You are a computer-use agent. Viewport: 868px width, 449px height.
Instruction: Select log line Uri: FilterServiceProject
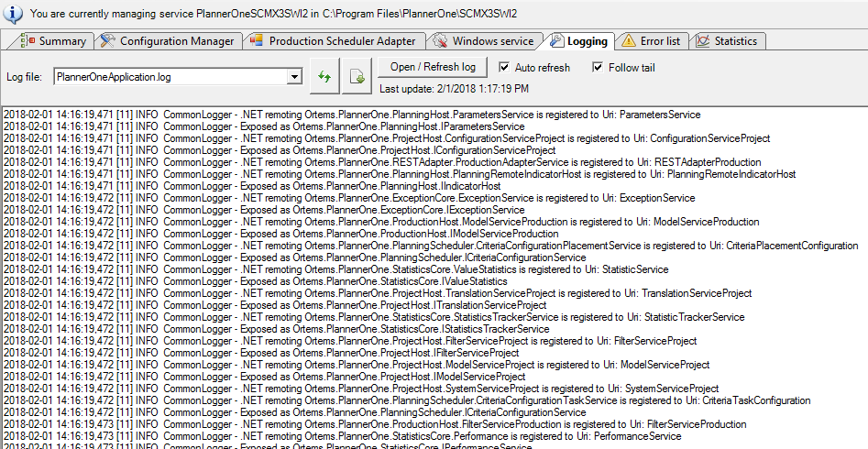pyautogui.click(x=350, y=341)
